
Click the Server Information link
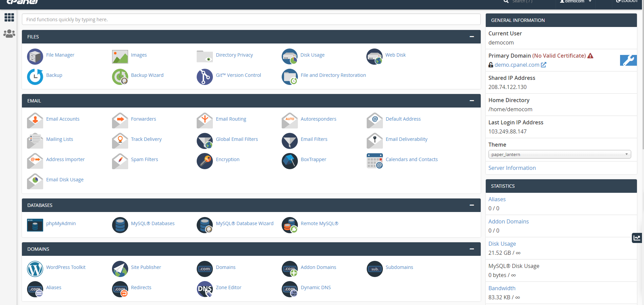(512, 168)
